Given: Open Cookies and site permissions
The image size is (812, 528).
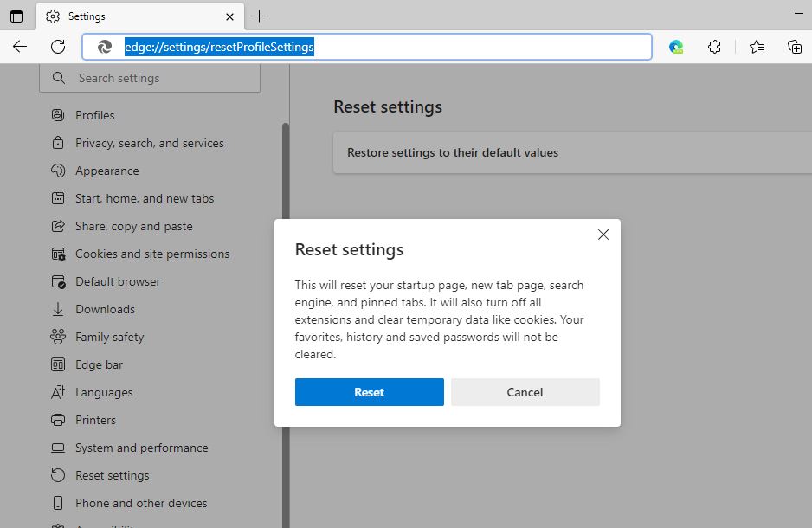Looking at the screenshot, I should 151,254.
